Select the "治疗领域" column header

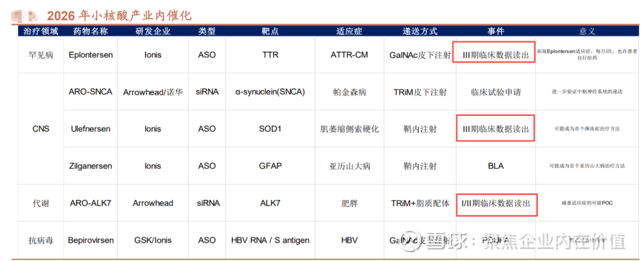click(x=41, y=31)
